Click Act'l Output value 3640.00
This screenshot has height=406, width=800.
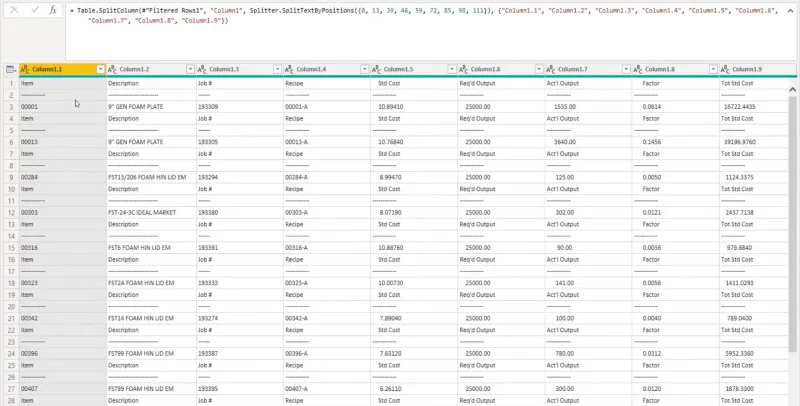tap(589, 142)
